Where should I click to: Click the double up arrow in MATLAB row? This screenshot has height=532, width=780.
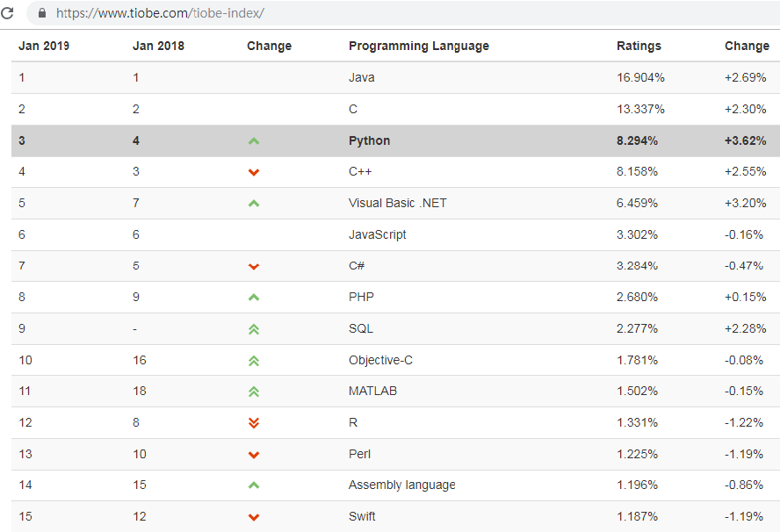tap(254, 392)
